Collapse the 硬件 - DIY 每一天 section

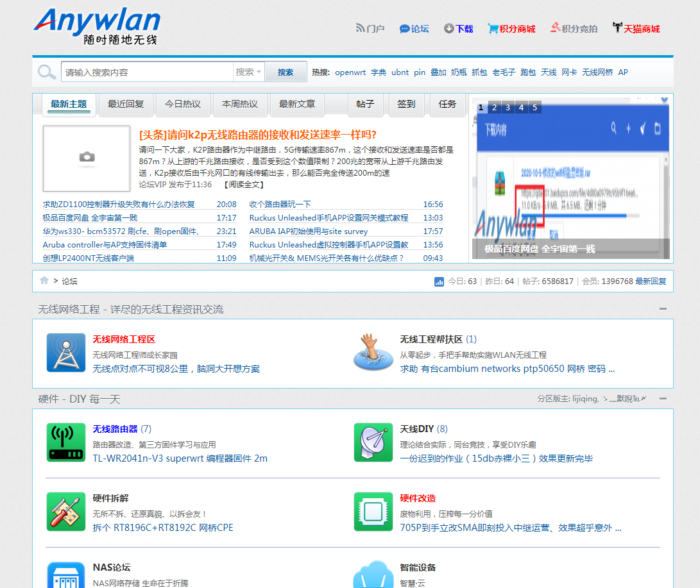pos(663,399)
